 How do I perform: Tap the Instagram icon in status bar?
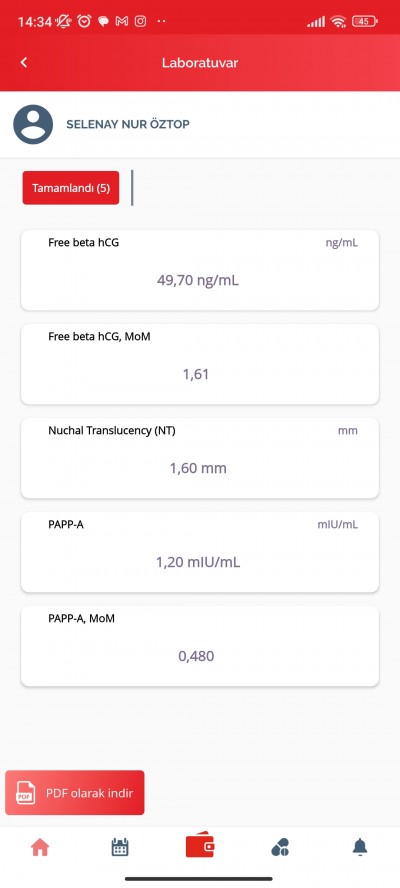point(141,22)
